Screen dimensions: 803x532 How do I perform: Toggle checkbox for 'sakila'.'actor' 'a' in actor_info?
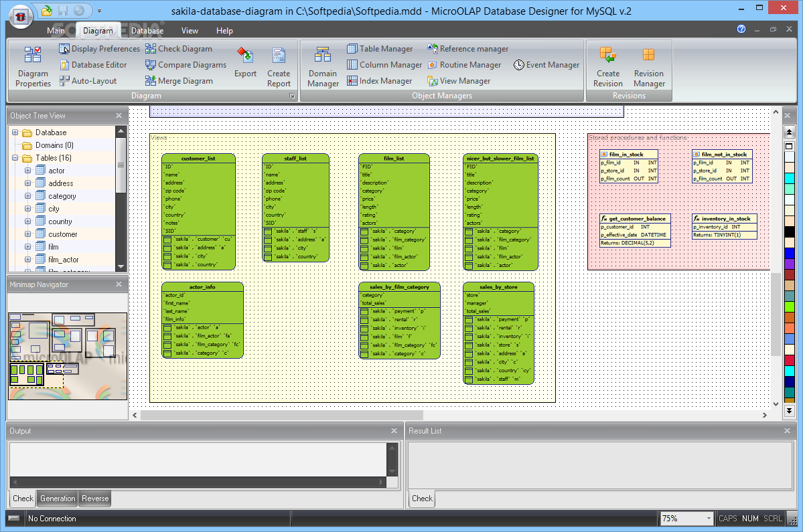click(167, 327)
